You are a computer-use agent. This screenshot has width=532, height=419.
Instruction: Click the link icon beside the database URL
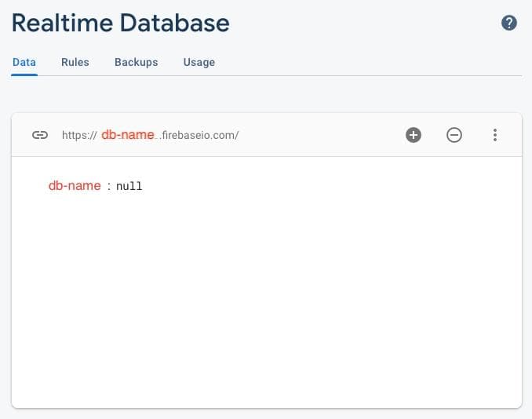coord(39,135)
